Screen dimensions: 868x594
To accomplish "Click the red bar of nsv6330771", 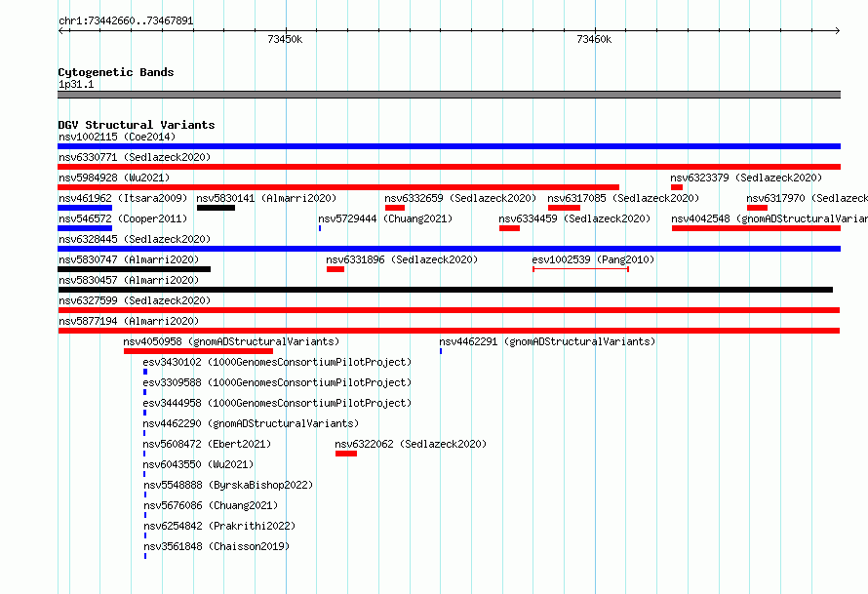I will click(449, 167).
